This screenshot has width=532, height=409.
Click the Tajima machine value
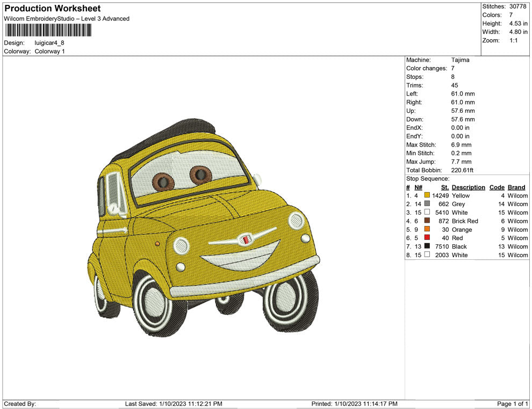coord(460,60)
